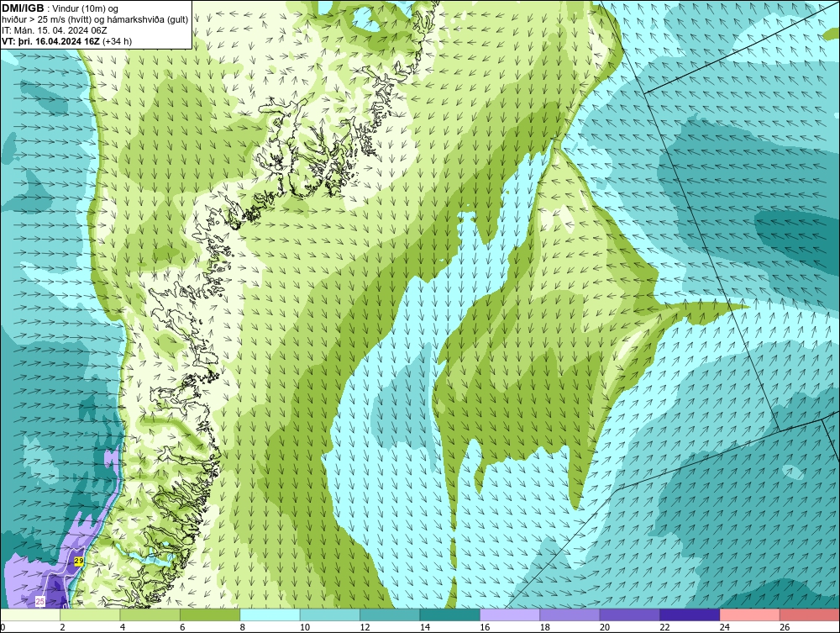Click the legend scale number '8'
The image size is (840, 633).
[243, 627]
